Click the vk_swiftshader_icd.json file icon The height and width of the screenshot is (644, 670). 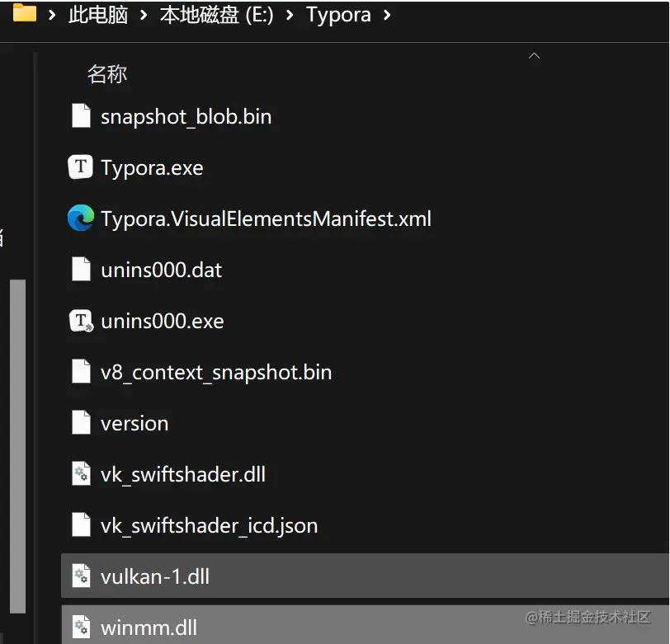(x=81, y=524)
